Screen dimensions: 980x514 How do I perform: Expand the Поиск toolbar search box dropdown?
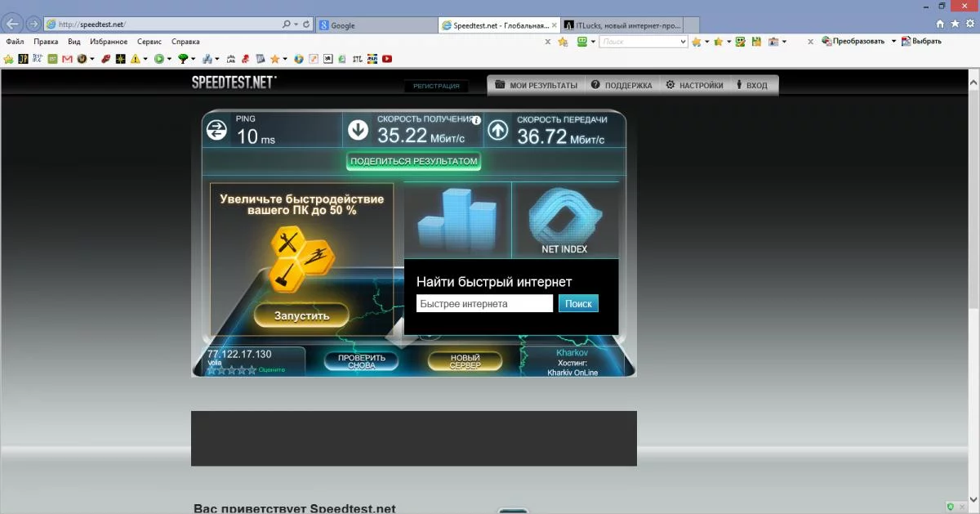683,41
